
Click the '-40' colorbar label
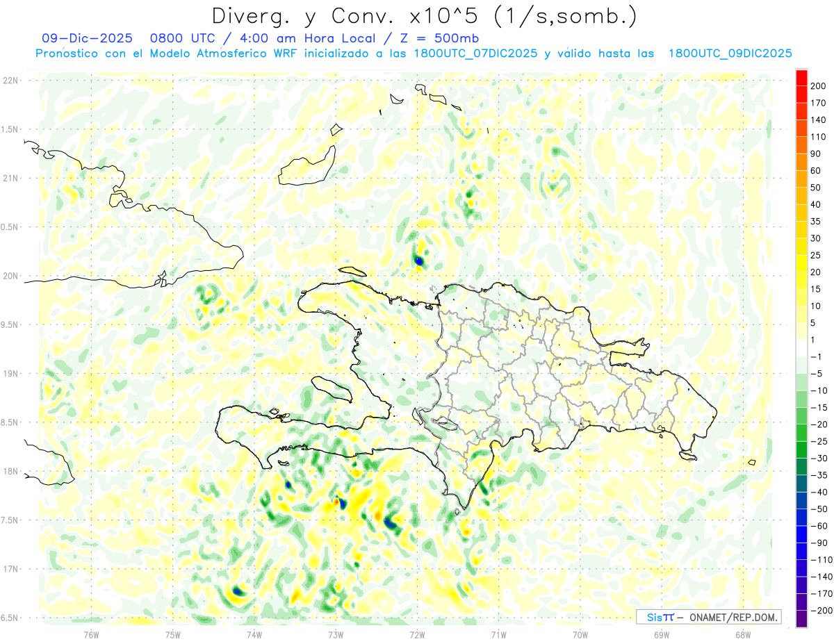(818, 492)
